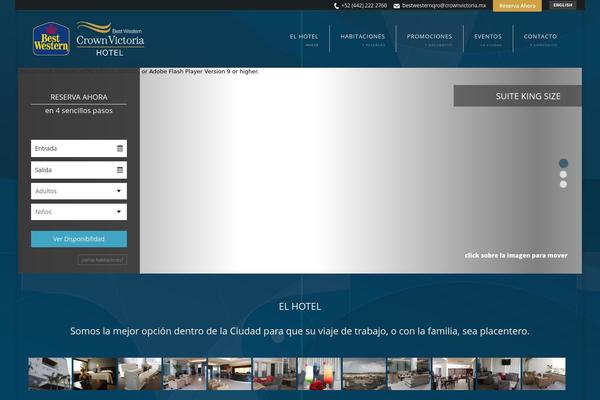Open the hotel exterior facade thumbnail

tap(50, 374)
